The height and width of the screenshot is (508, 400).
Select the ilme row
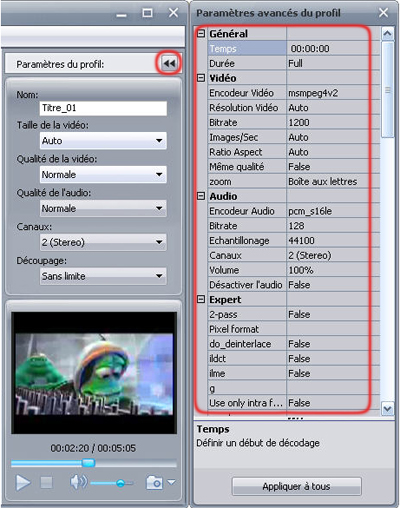(294, 373)
